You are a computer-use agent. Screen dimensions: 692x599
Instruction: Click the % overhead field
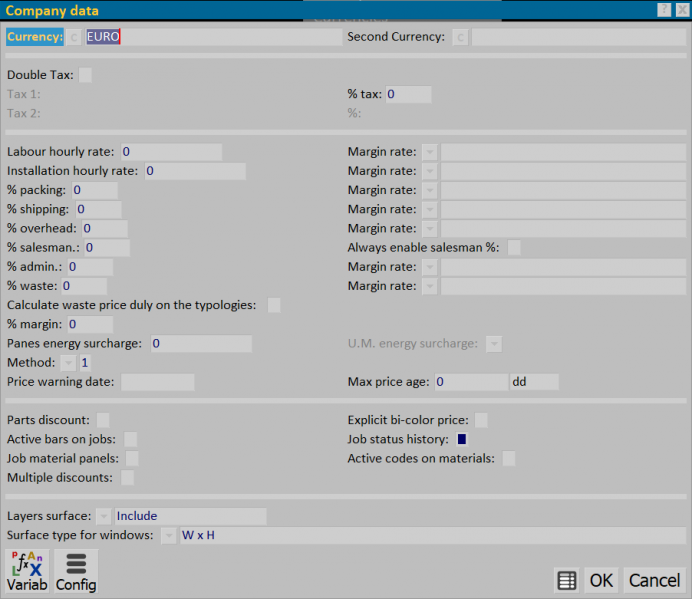coord(105,229)
